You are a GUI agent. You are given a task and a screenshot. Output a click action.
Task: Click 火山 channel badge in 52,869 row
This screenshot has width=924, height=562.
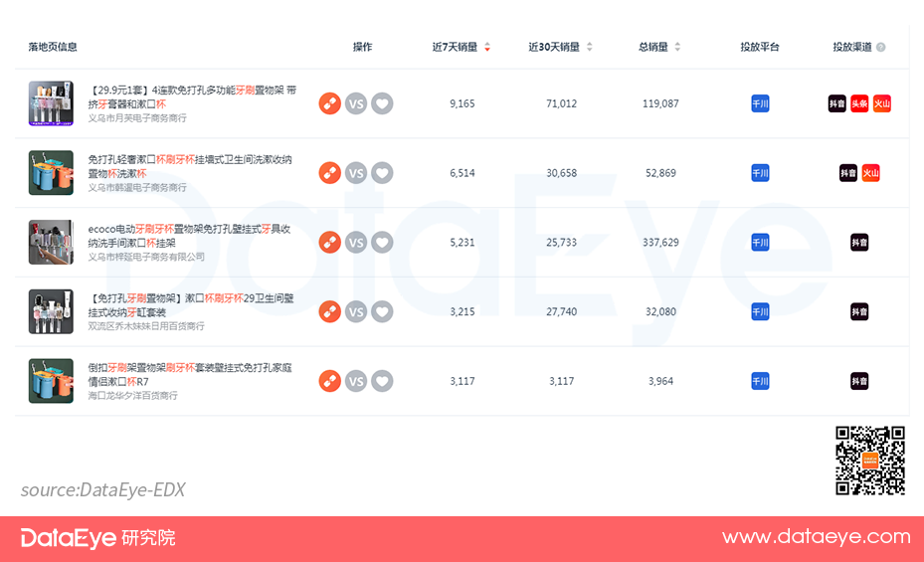tap(871, 173)
